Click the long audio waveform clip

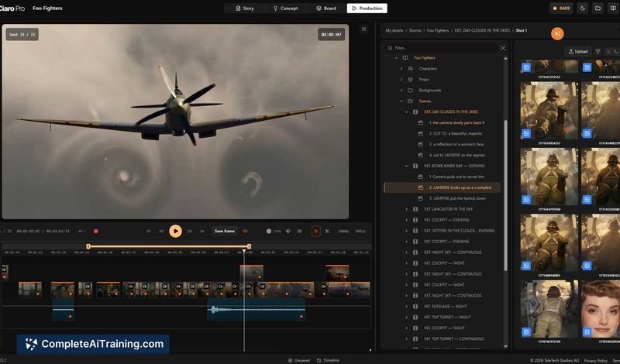point(257,310)
